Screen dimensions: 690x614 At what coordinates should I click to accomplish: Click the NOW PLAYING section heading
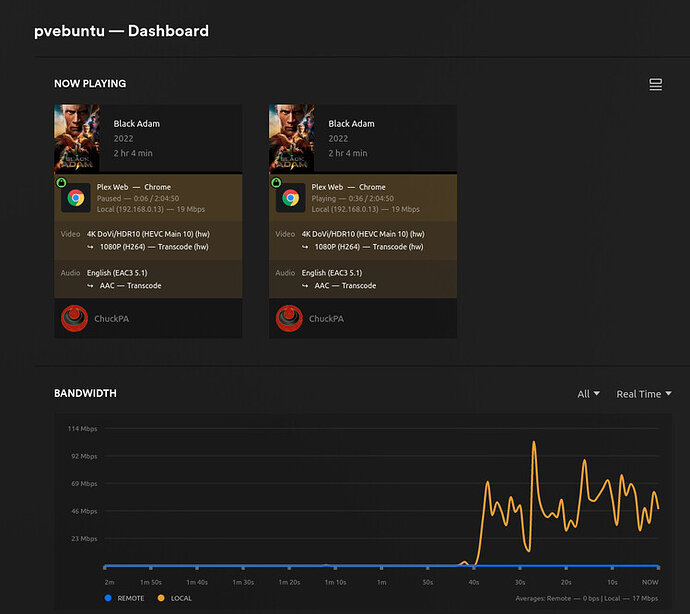click(90, 84)
